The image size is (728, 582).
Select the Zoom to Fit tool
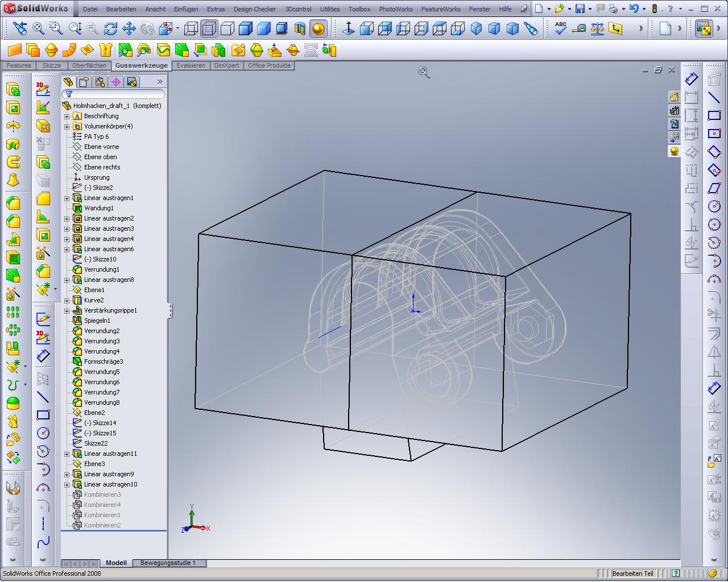[38, 28]
